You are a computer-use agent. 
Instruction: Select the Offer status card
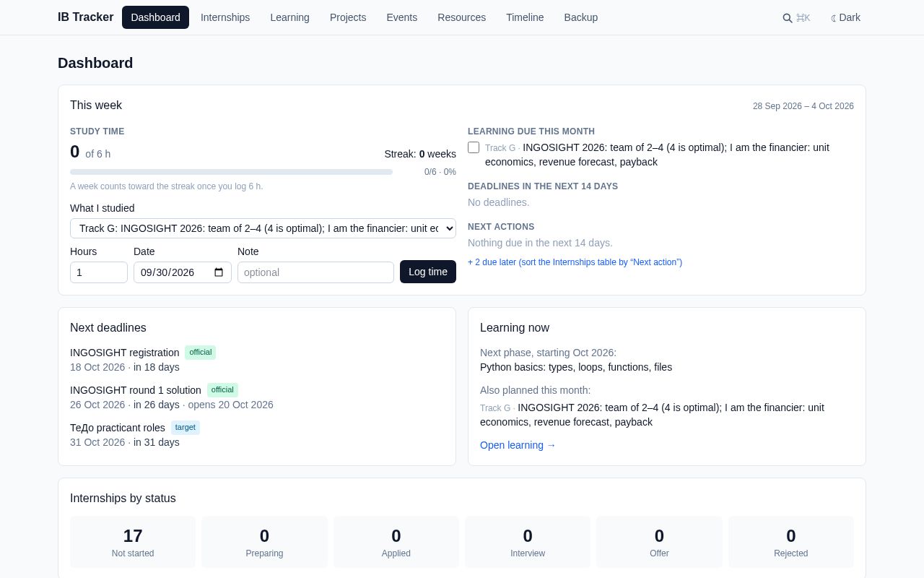pyautogui.click(x=659, y=542)
